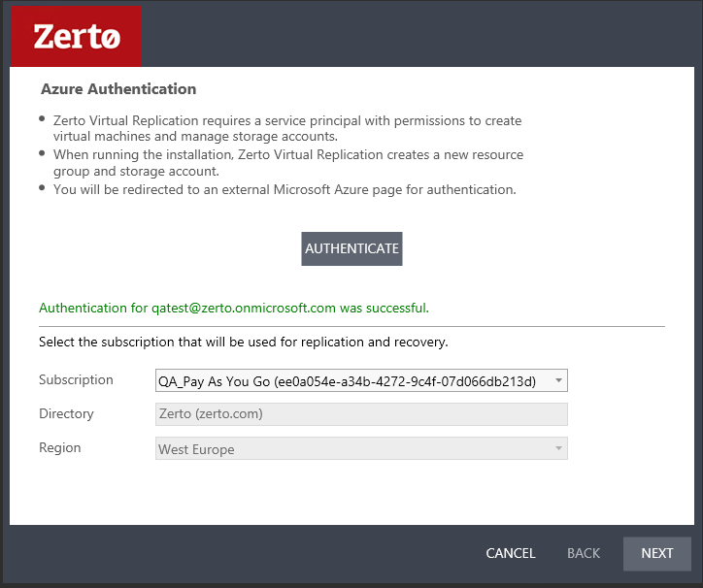This screenshot has height=588, width=703.
Task: Click the Directory label
Action: pos(66,413)
